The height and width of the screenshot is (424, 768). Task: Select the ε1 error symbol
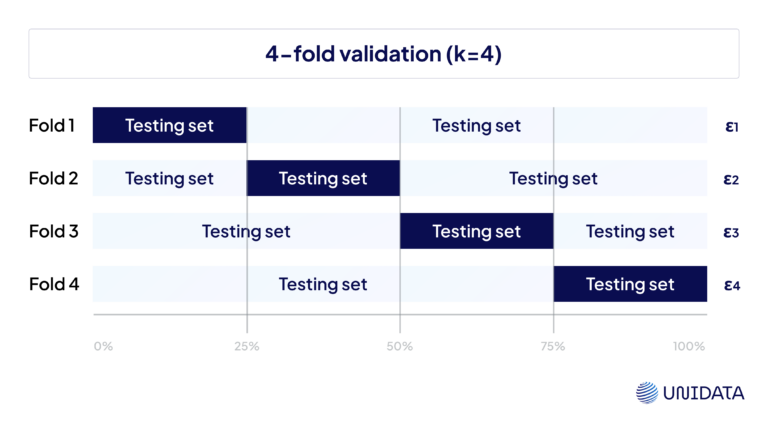point(732,126)
